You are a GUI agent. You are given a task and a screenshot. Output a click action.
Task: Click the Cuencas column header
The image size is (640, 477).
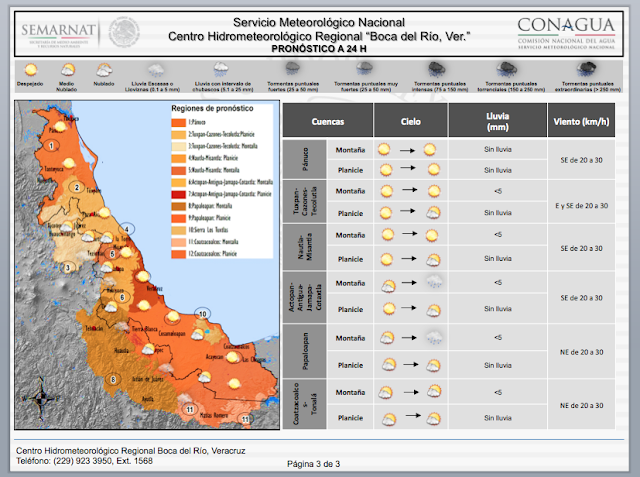(328, 120)
